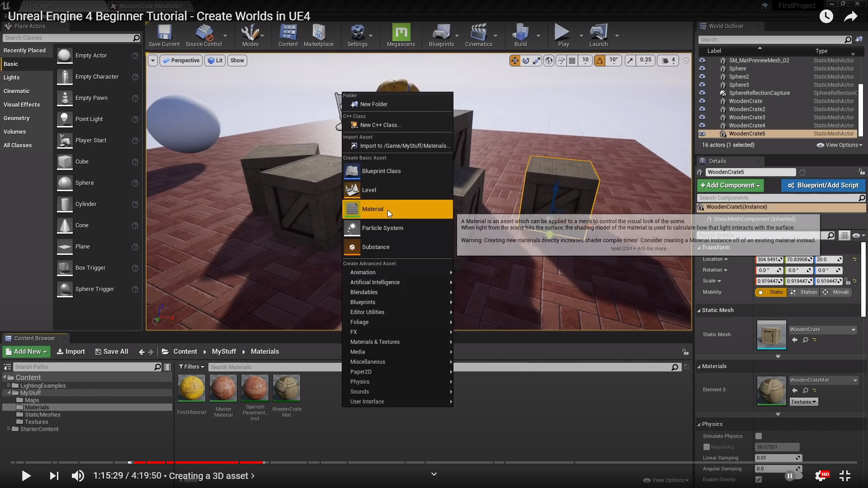Click the Blueprint/Add Script button

(x=823, y=185)
